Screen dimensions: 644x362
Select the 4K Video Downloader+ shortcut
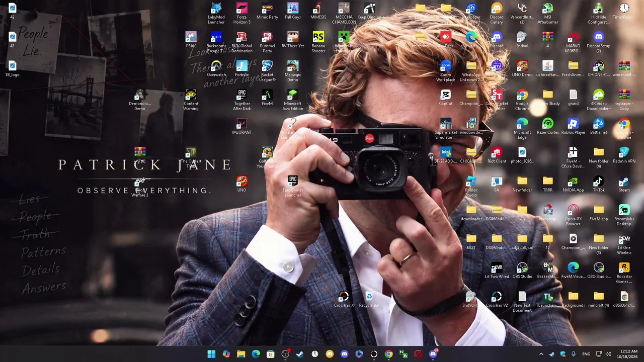pos(599,100)
